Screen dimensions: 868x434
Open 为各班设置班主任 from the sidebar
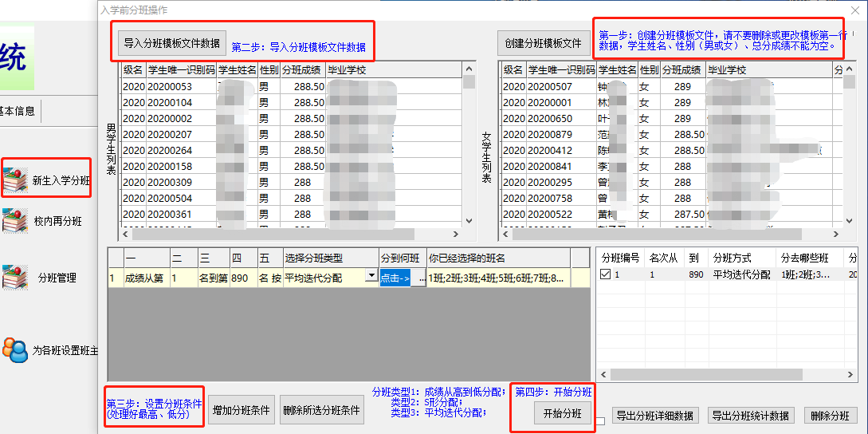click(51, 349)
